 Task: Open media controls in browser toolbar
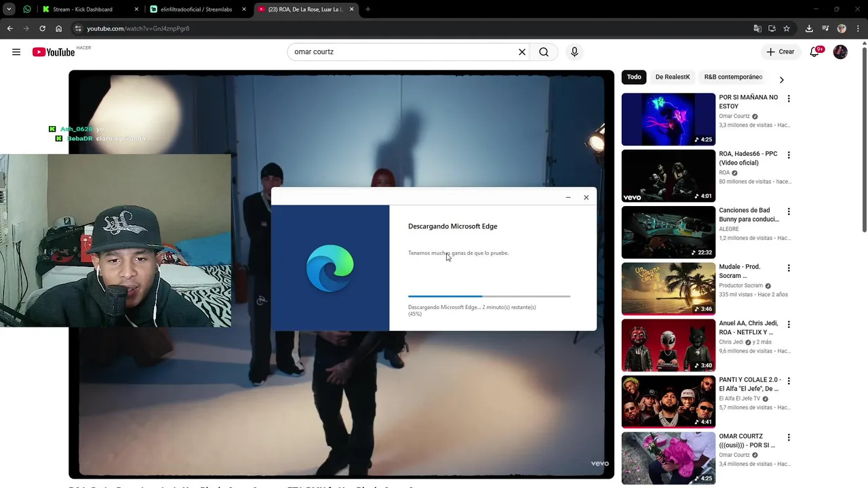coord(825,28)
